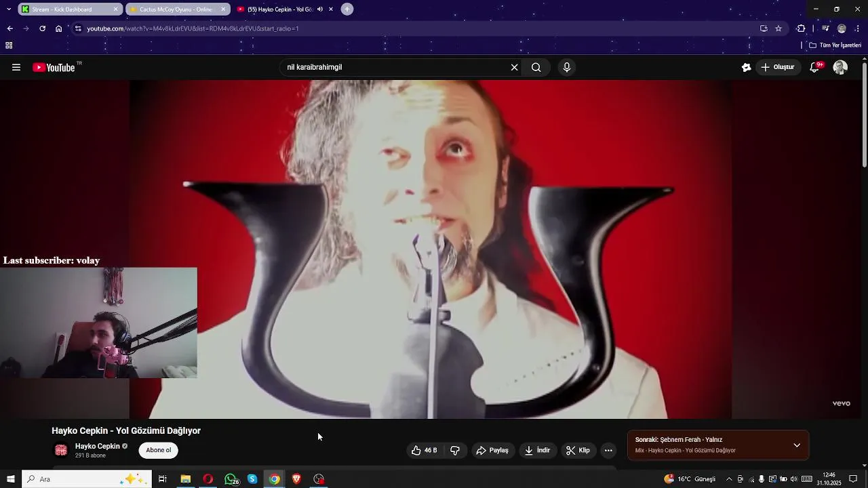
Task: Start voice search with the microphone icon
Action: (x=567, y=67)
